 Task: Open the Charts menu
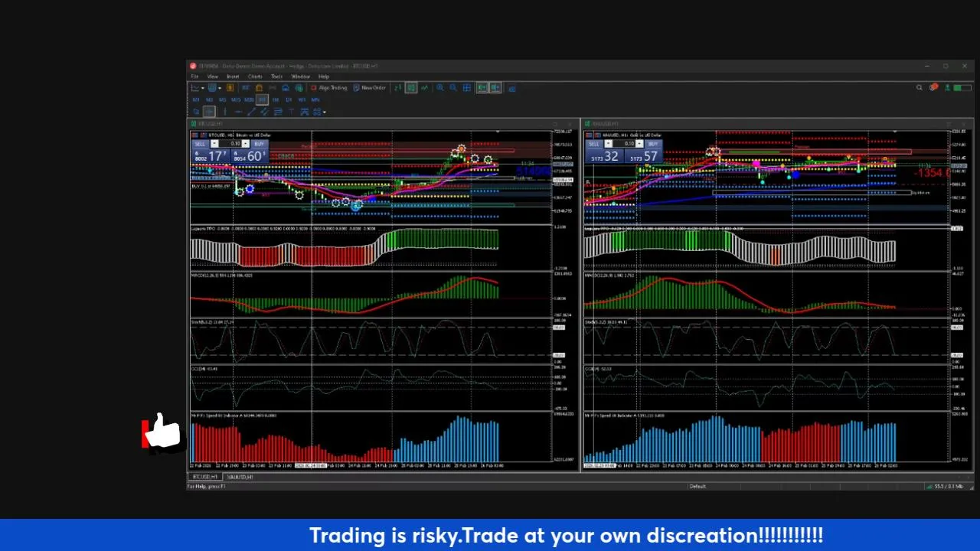pyautogui.click(x=255, y=77)
